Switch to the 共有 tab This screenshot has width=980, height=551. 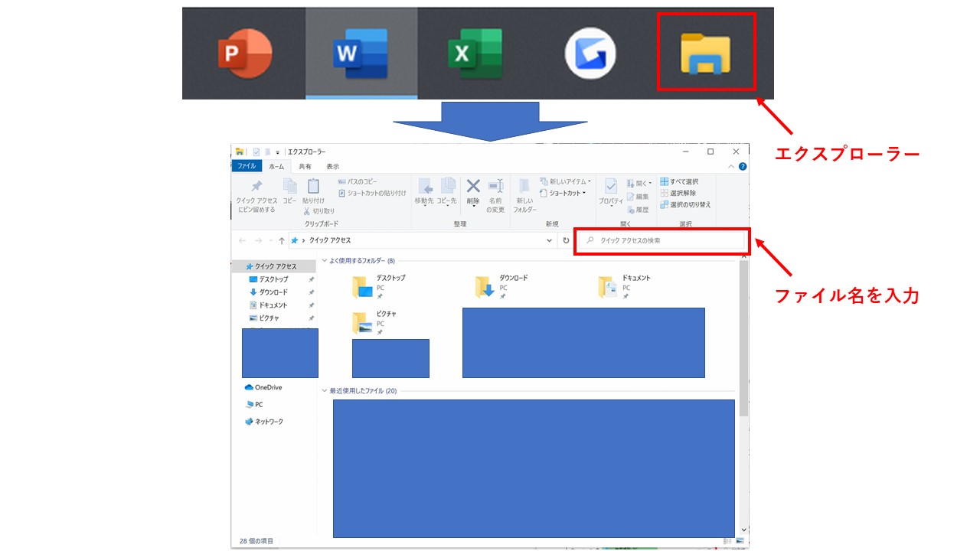point(305,166)
